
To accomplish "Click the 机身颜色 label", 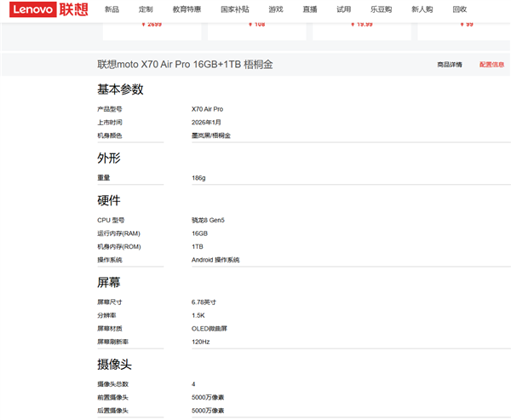I will coord(110,135).
